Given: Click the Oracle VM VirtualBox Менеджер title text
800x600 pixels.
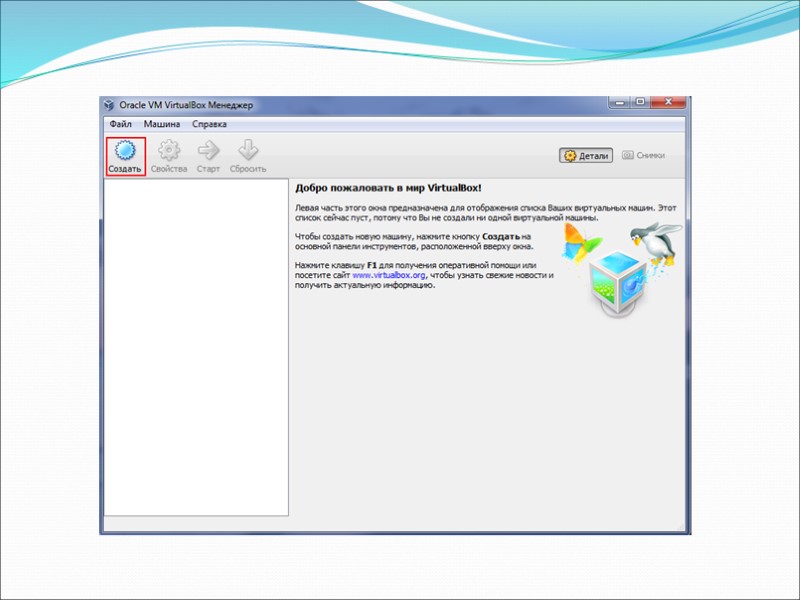Looking at the screenshot, I should point(186,105).
